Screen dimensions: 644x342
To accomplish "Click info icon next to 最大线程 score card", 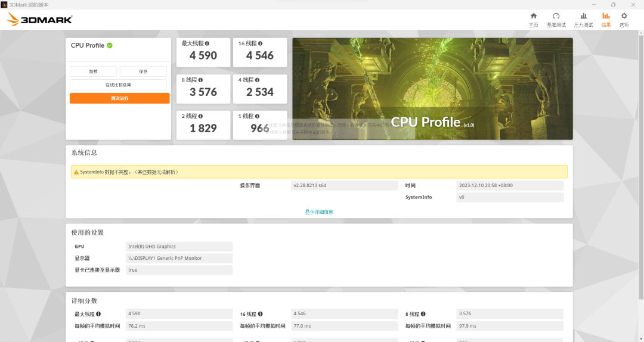I will click(x=207, y=43).
